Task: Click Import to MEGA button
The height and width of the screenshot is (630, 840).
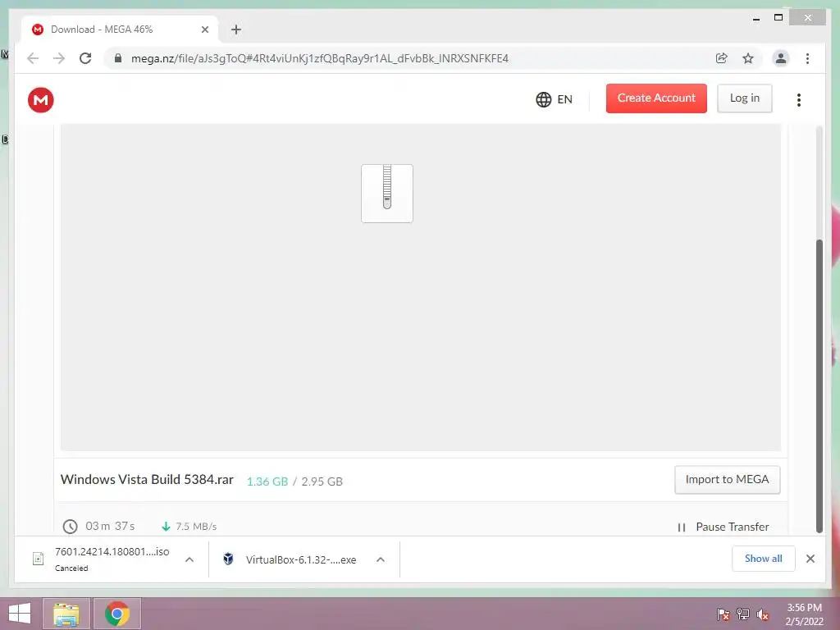Action: (x=727, y=479)
